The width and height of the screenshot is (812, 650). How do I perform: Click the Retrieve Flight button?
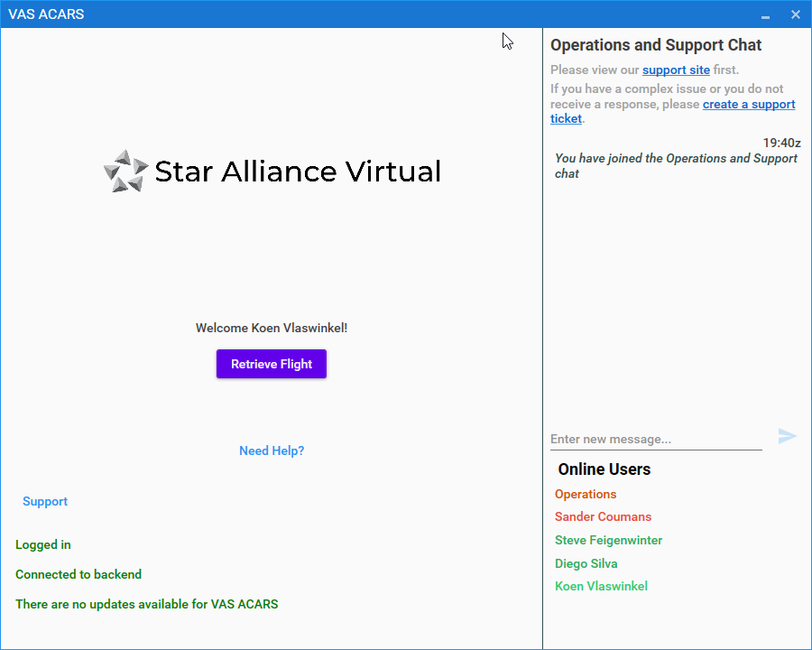[x=272, y=364]
